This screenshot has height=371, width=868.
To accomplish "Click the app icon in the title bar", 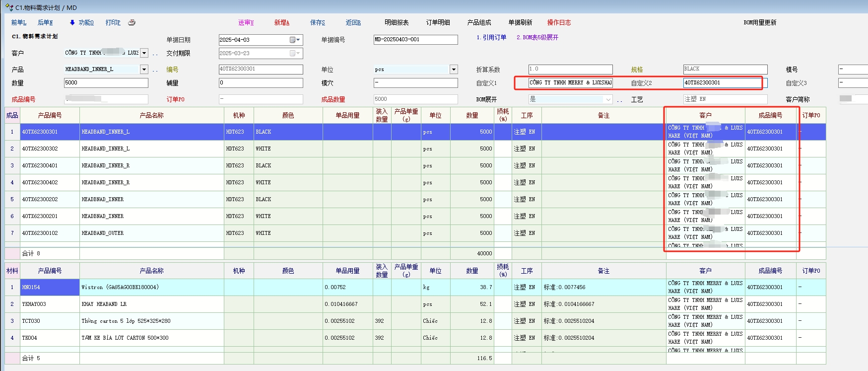I will (x=9, y=7).
